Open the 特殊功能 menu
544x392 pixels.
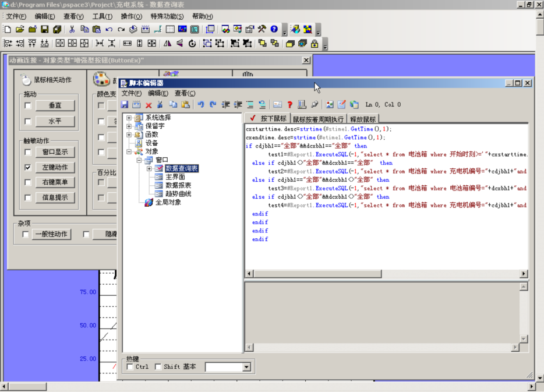(x=167, y=16)
